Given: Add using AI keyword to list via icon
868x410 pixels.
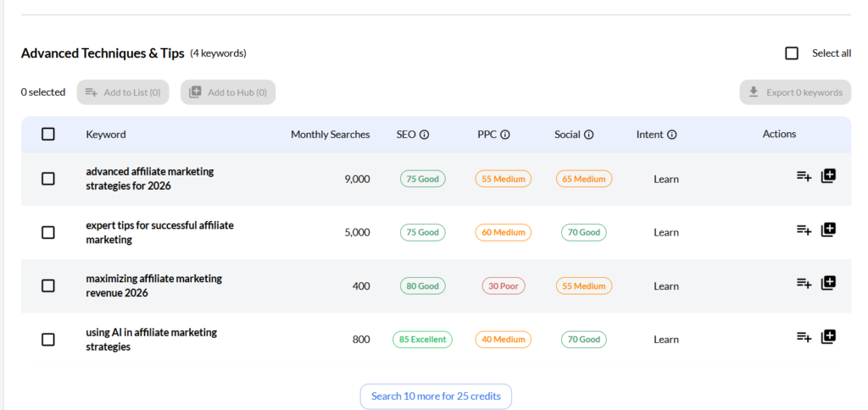Looking at the screenshot, I should point(804,336).
